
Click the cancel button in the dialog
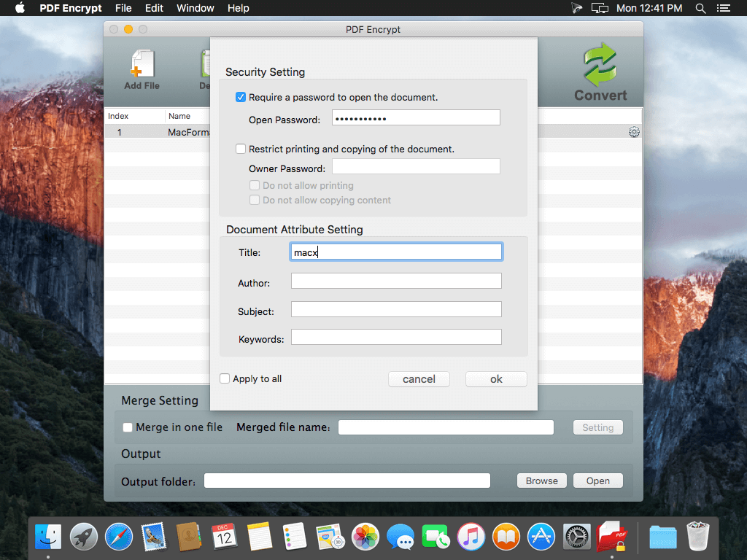coord(419,379)
